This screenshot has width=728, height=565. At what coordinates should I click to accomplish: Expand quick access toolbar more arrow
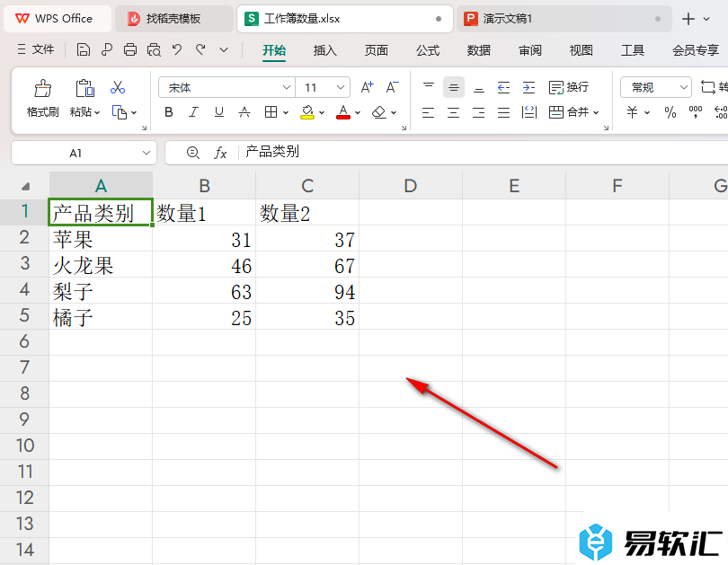(224, 49)
